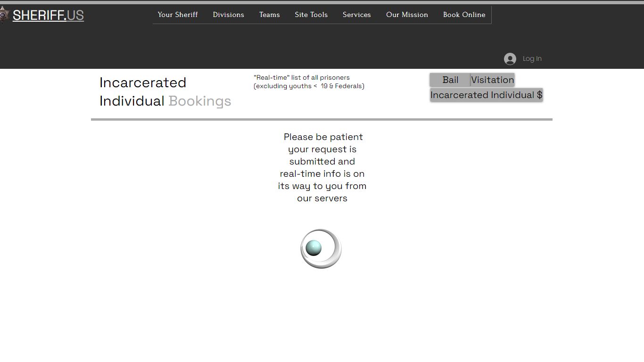Click the user avatar icon
The width and height of the screenshot is (644, 362).
510,59
